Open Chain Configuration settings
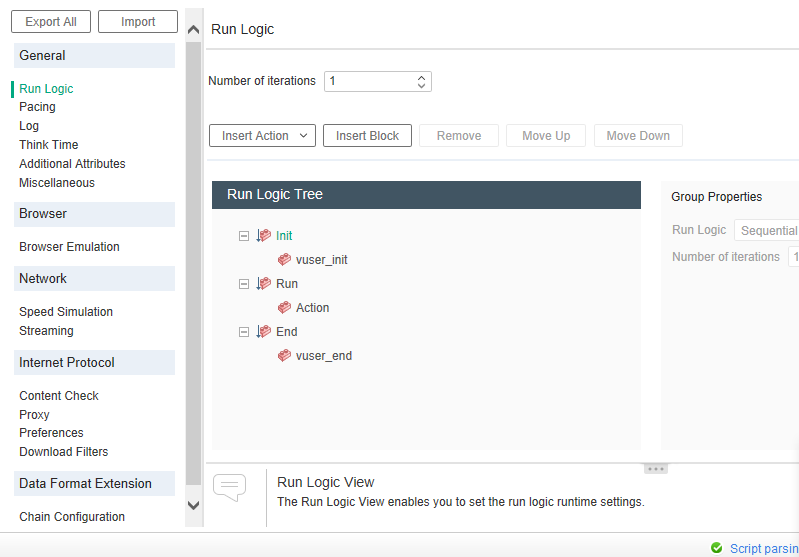 [72, 517]
